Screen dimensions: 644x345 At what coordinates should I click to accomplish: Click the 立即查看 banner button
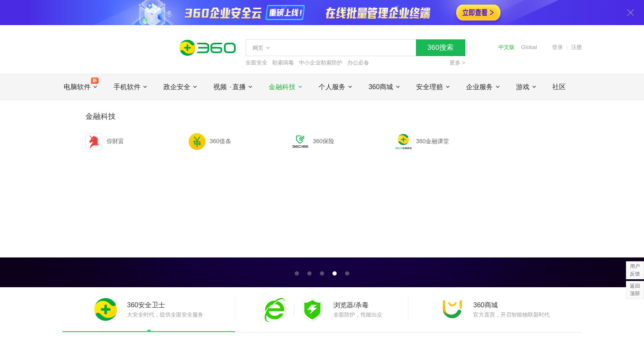tap(478, 13)
